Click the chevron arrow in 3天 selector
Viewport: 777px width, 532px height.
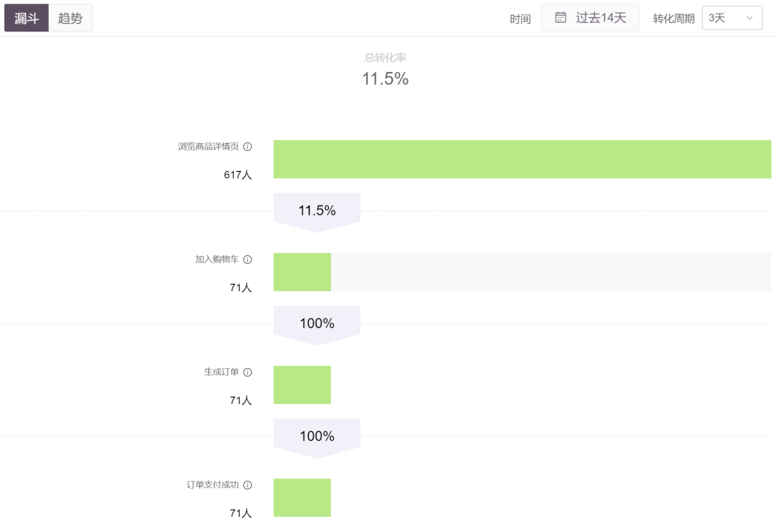coord(750,18)
